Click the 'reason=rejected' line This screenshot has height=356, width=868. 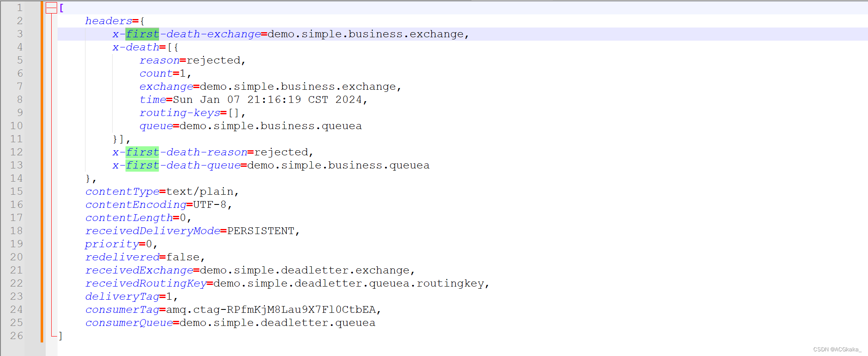pyautogui.click(x=193, y=60)
